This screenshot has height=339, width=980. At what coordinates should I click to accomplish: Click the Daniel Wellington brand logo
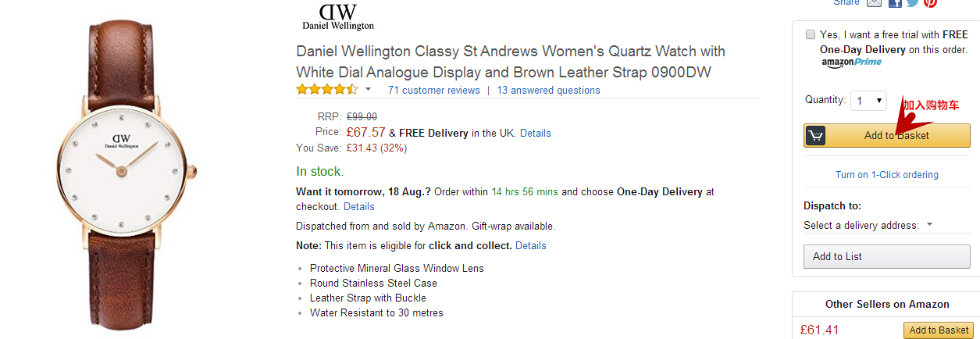click(338, 16)
